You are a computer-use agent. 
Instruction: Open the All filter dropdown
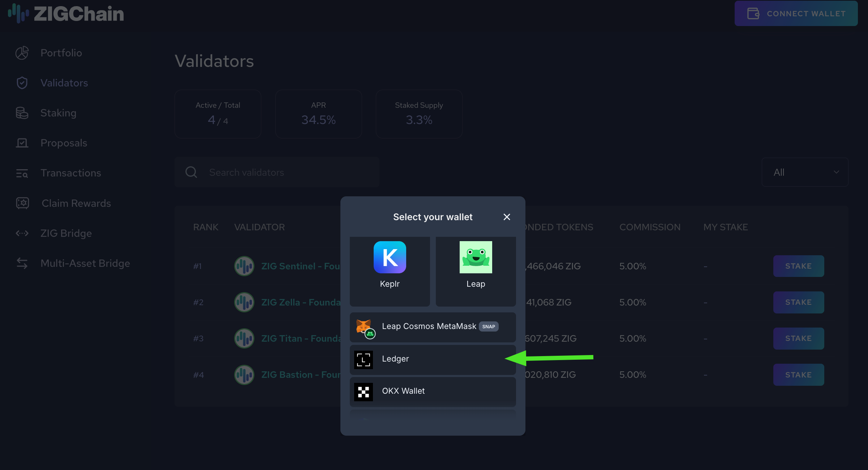805,172
